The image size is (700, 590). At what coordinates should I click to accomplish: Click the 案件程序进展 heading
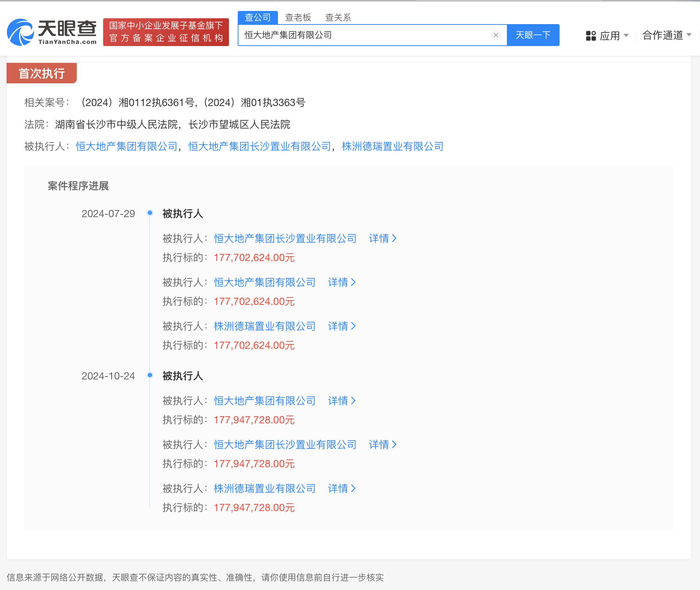78,186
